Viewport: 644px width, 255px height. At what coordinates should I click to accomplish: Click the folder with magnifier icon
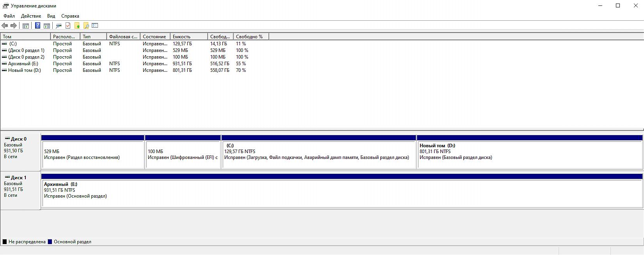coord(86,26)
